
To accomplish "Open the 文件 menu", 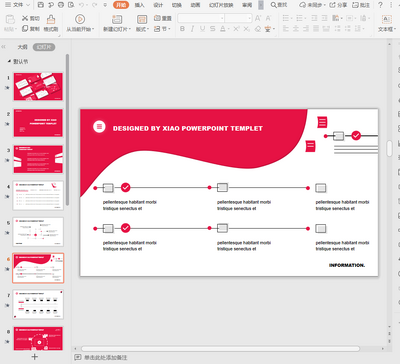I will point(17,5).
